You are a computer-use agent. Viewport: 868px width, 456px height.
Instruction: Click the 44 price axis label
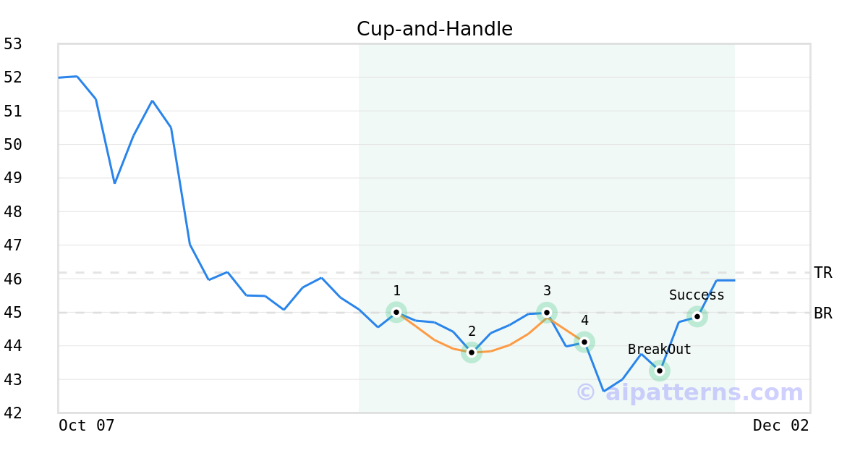click(13, 346)
